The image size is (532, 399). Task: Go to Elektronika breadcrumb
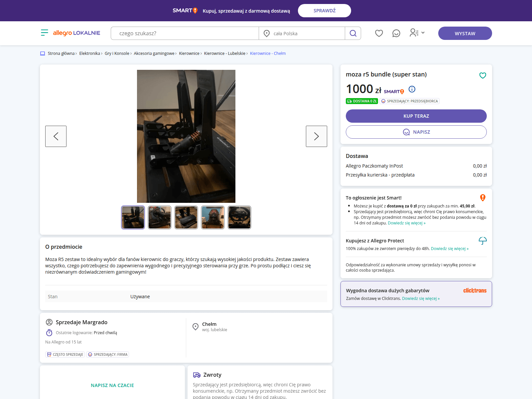pos(89,54)
